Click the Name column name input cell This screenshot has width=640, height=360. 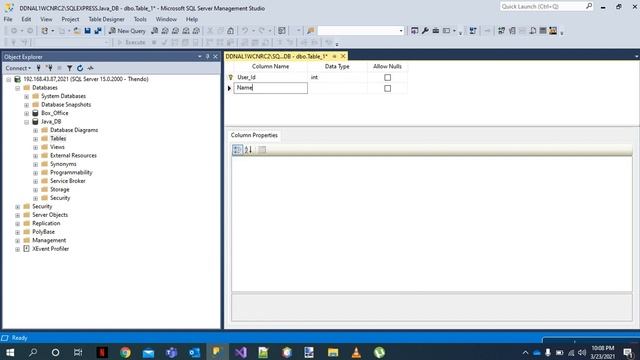(x=270, y=88)
